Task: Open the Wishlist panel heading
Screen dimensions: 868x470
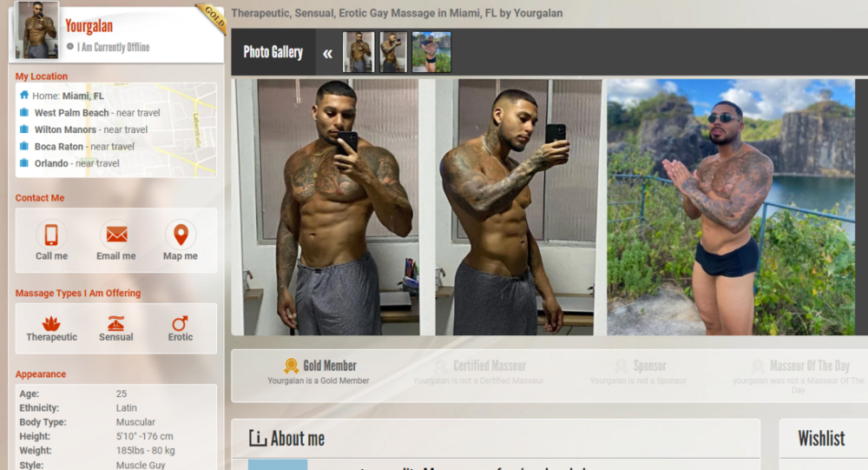Action: pyautogui.click(x=821, y=439)
